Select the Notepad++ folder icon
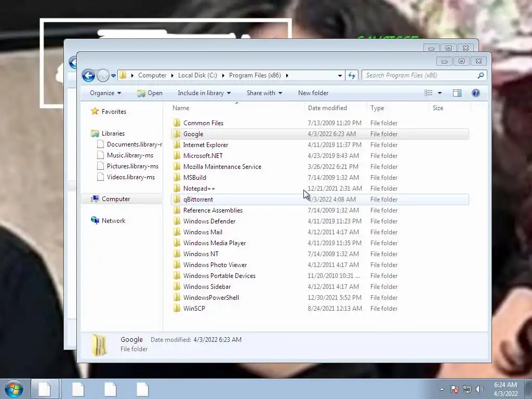This screenshot has width=532, height=399. [x=177, y=188]
